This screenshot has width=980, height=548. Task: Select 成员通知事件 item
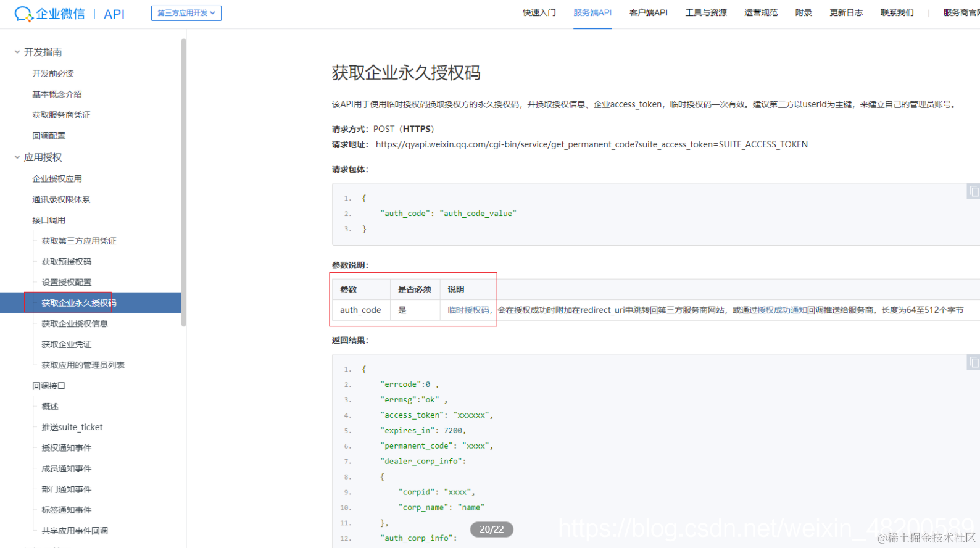66,469
